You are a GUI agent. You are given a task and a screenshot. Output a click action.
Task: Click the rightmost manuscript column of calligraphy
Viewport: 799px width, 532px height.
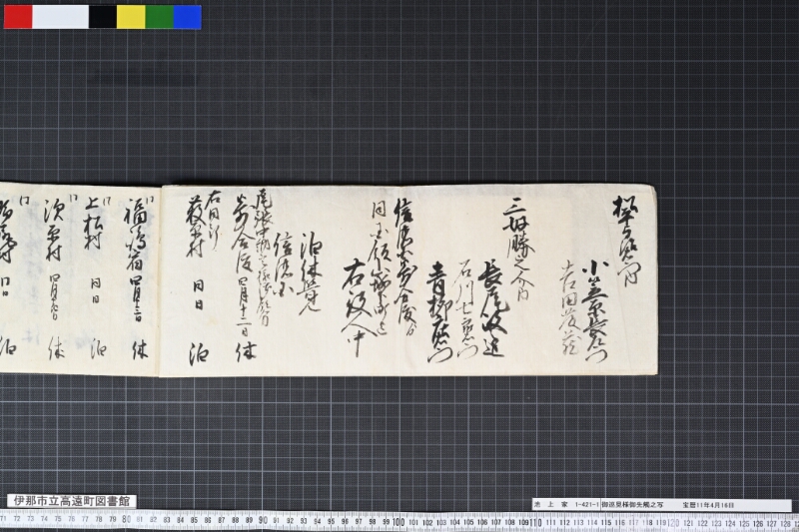coord(626,240)
